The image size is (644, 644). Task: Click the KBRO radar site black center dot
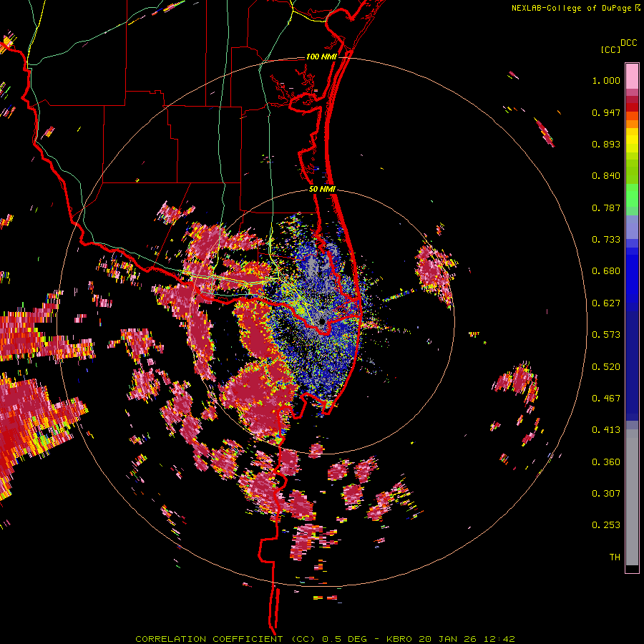tap(321, 321)
